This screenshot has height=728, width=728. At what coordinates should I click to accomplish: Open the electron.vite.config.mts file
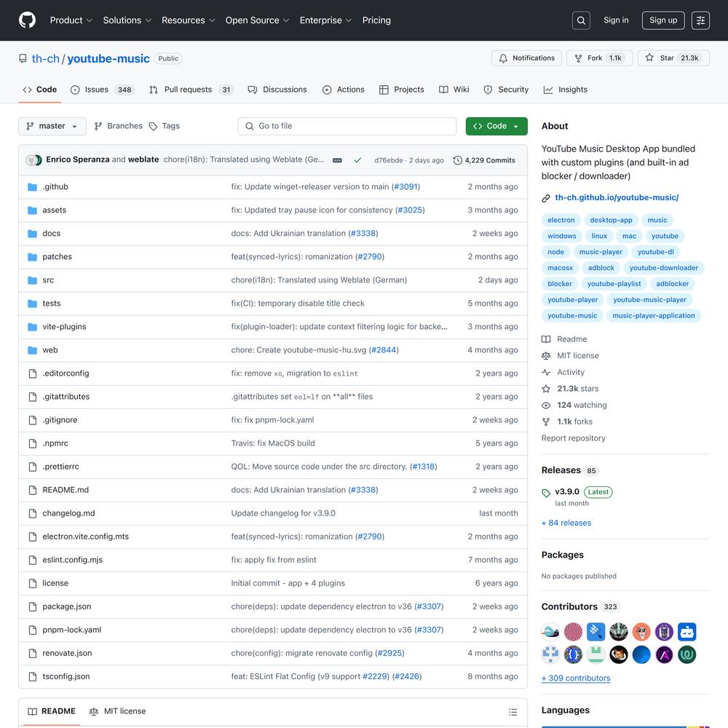coord(85,537)
